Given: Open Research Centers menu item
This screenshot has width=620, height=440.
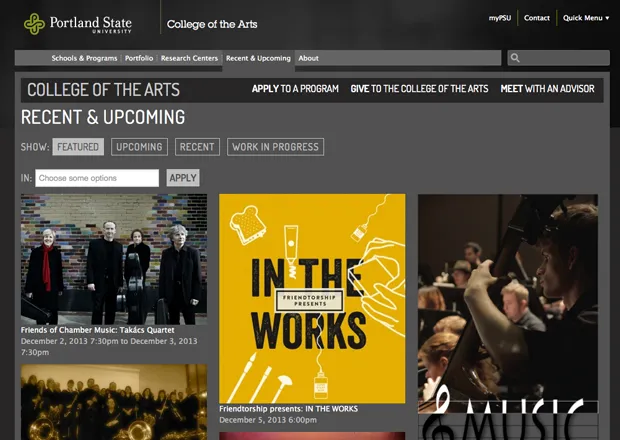Looking at the screenshot, I should pos(189,58).
